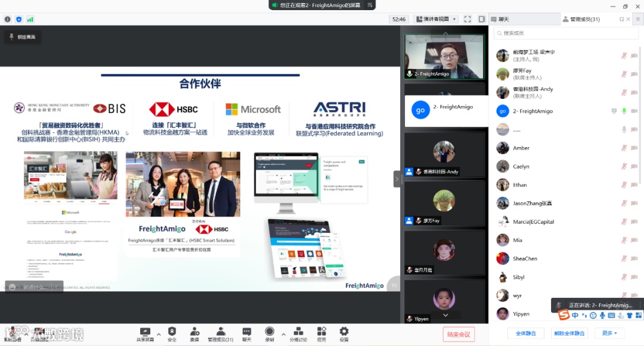Viewport: 644px width, 346px height.
Task: Toggle the camera video button in the toolbar
Action: coord(39,334)
